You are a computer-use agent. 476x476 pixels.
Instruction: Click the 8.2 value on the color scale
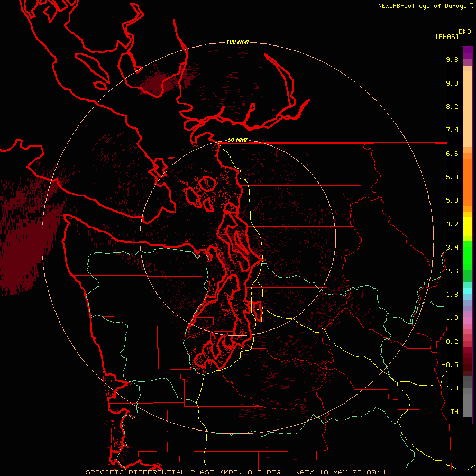point(452,106)
